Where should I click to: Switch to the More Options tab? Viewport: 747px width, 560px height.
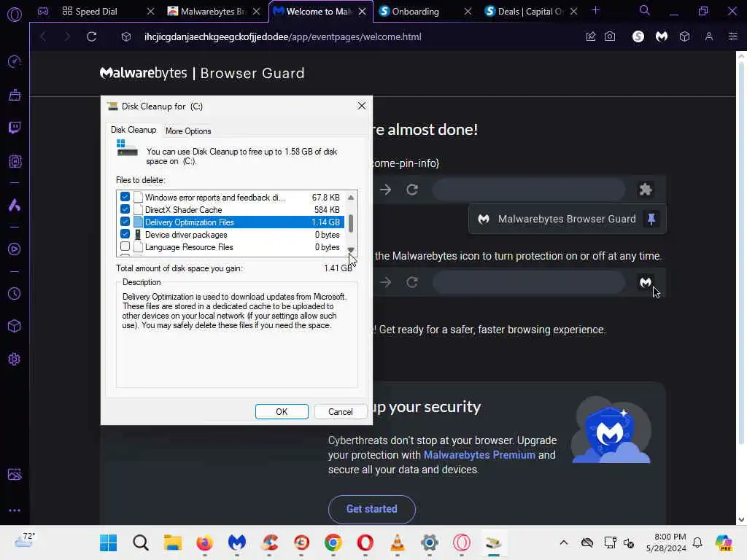[188, 131]
